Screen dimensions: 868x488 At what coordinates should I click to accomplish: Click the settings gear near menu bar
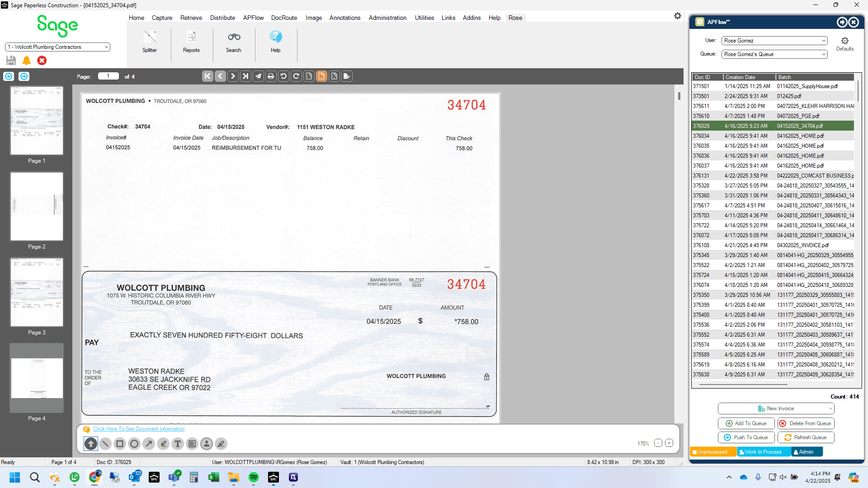click(x=677, y=16)
